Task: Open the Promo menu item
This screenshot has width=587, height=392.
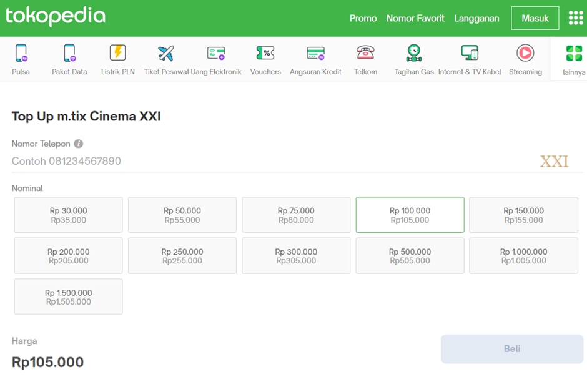Action: click(363, 18)
